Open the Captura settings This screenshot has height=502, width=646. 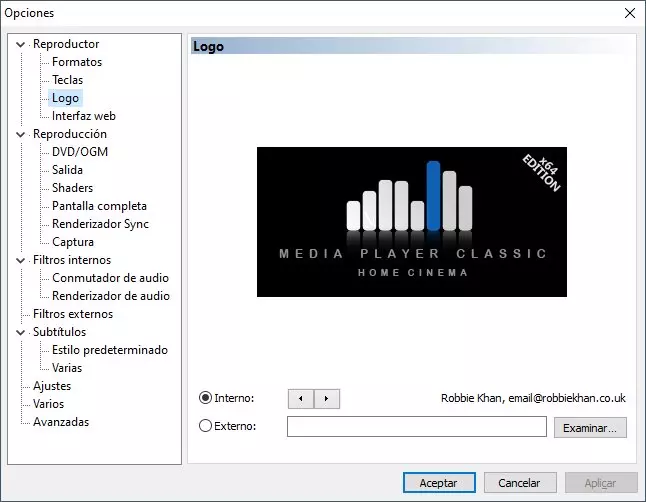[x=73, y=242]
